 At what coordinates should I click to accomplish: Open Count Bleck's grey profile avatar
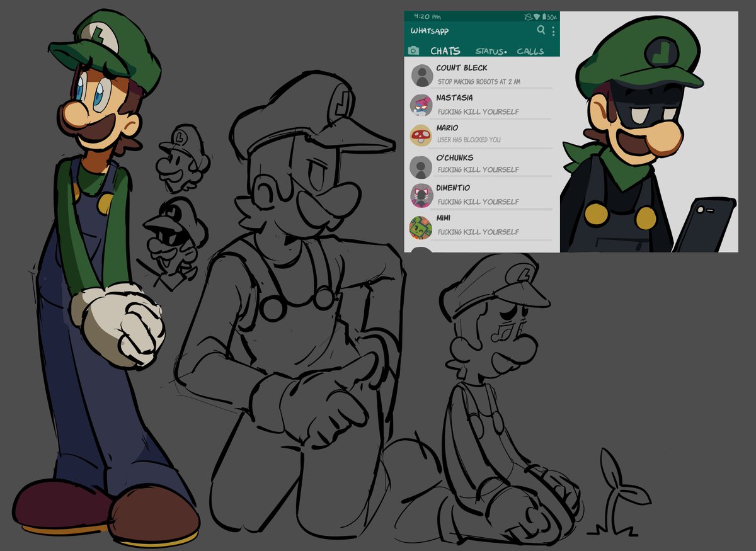click(421, 76)
